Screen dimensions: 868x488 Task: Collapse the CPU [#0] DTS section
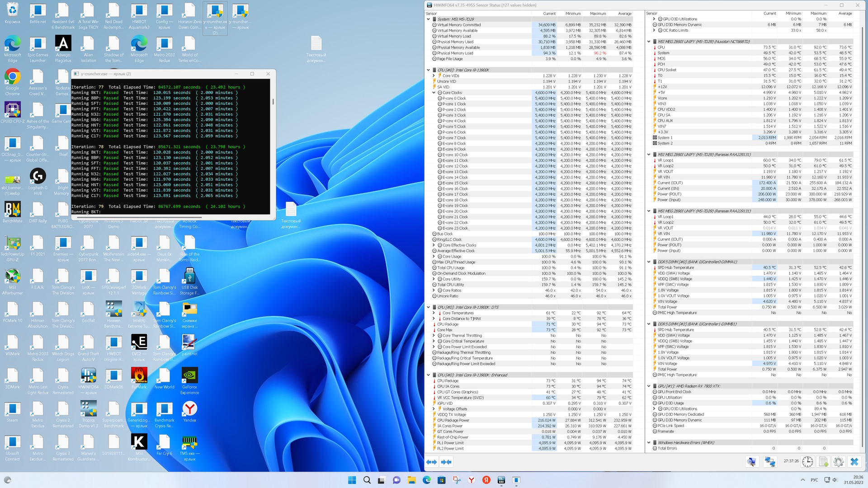[429, 307]
